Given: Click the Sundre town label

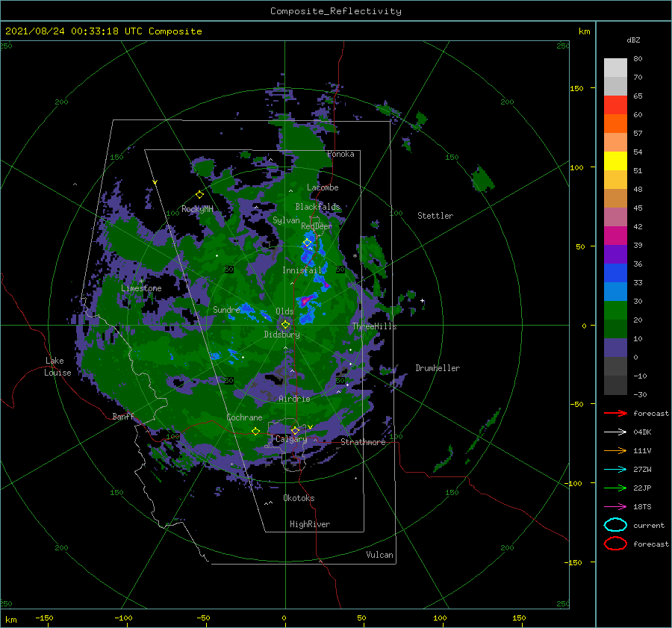Looking at the screenshot, I should pos(226,310).
